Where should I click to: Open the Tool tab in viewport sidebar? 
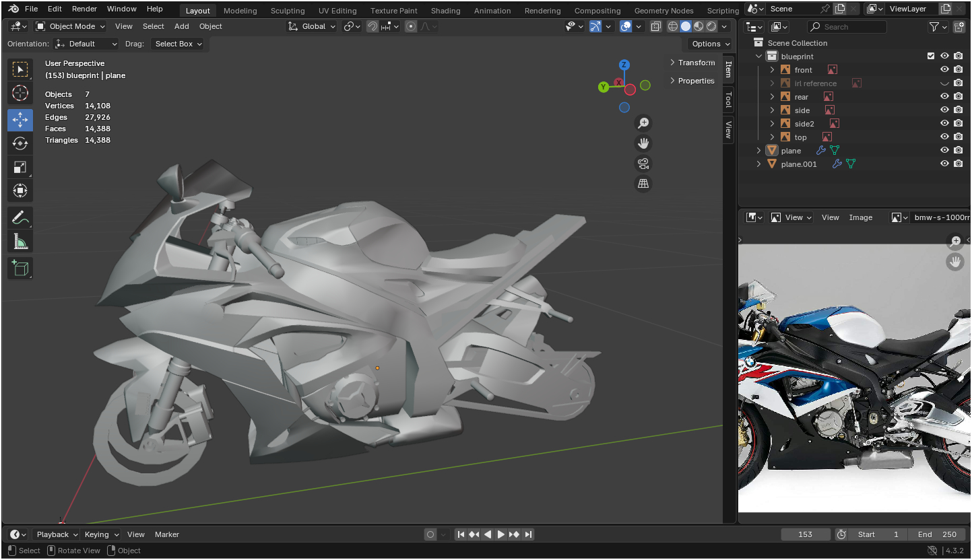tap(728, 100)
